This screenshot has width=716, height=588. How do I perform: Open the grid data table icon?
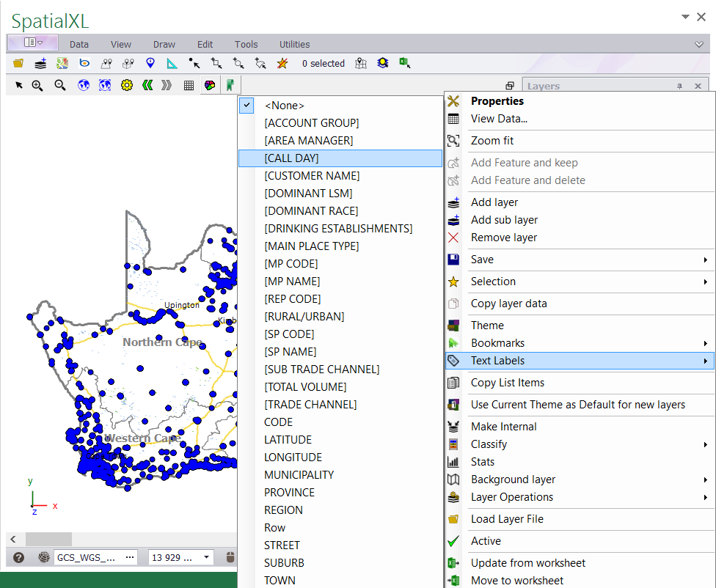click(x=189, y=85)
